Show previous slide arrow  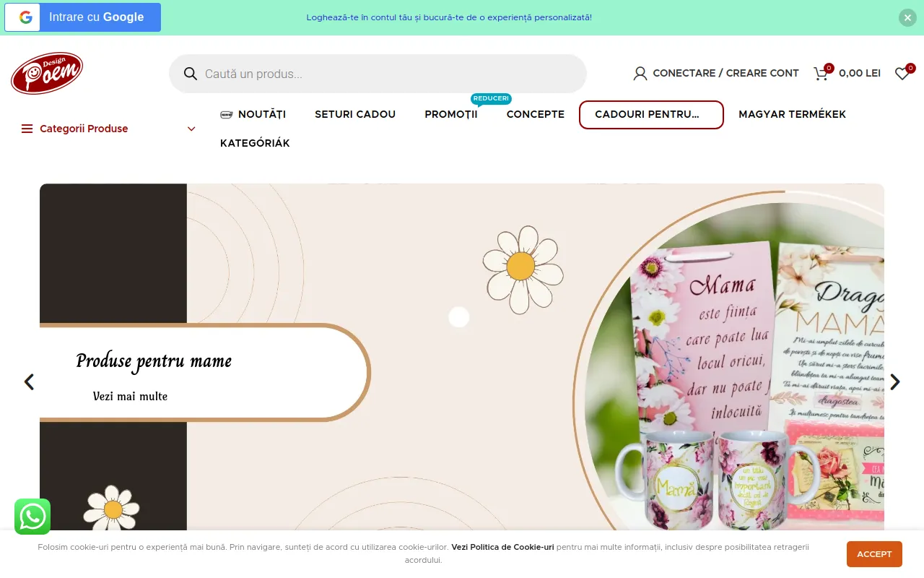click(x=29, y=381)
